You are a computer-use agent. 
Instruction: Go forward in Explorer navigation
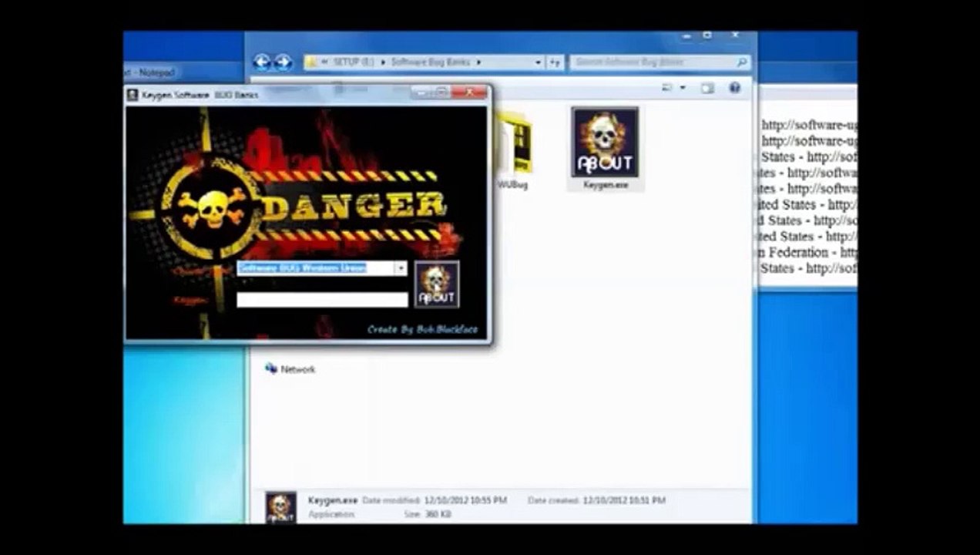283,62
